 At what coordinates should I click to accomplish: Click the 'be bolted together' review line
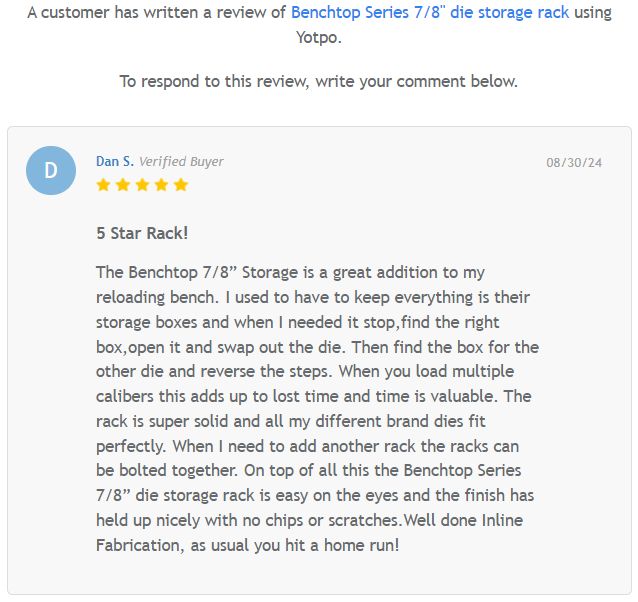pos(302,470)
